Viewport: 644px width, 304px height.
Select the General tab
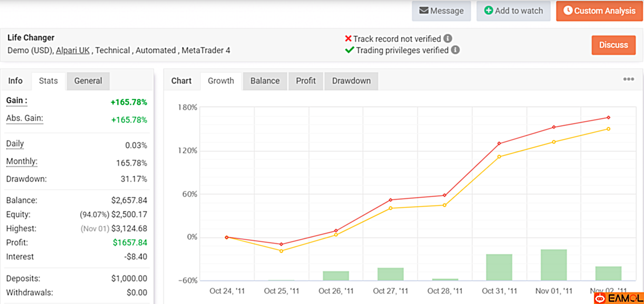pyautogui.click(x=88, y=81)
